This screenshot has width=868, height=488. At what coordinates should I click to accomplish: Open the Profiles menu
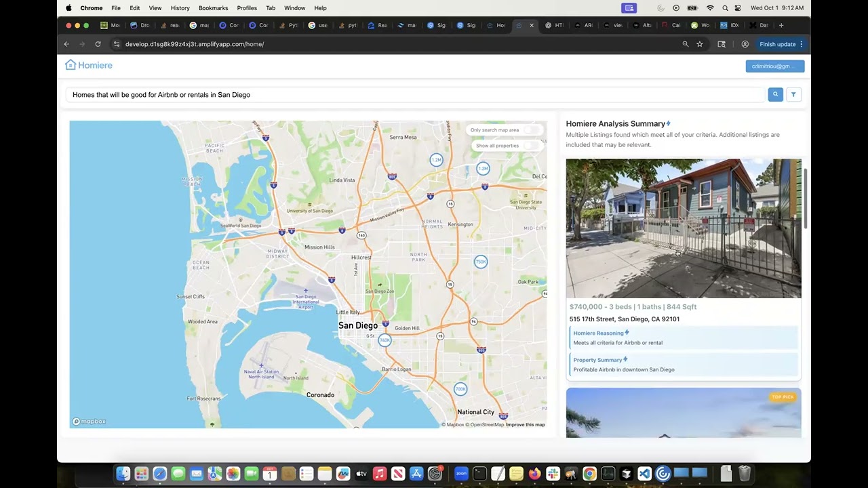247,8
